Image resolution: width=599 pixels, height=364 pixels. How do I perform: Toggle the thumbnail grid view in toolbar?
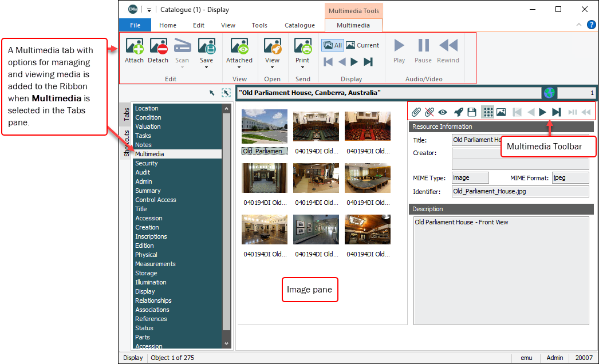coord(487,112)
